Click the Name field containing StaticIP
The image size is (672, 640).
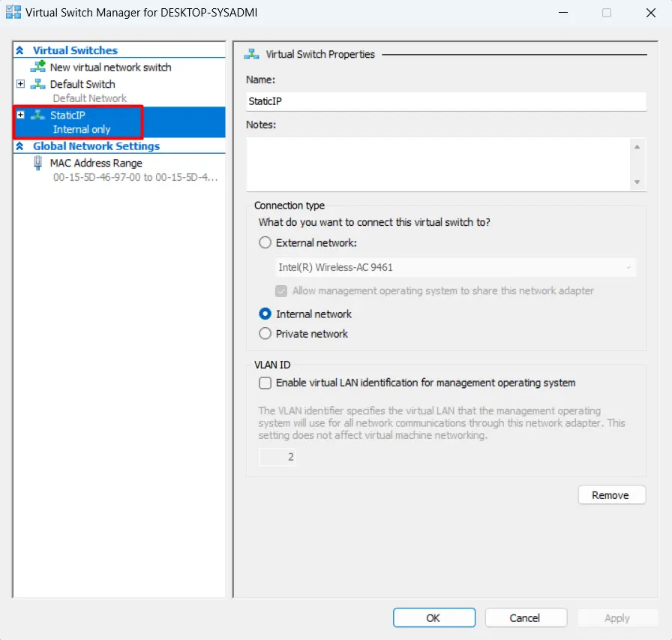pos(445,101)
